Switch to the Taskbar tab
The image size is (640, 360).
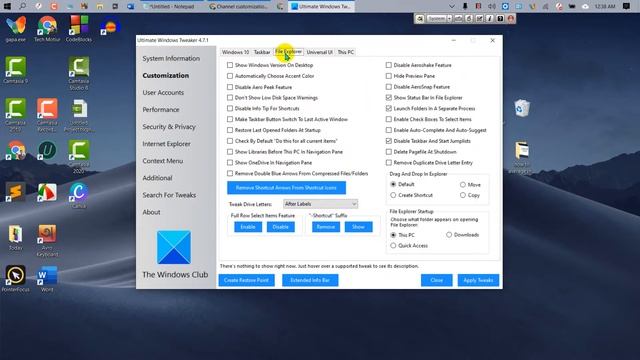[262, 52]
